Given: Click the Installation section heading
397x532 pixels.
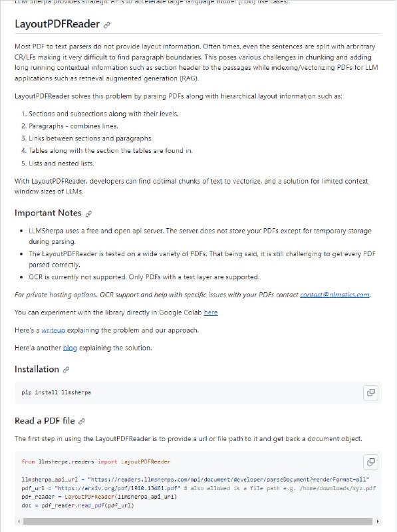Looking at the screenshot, I should tap(35, 369).
